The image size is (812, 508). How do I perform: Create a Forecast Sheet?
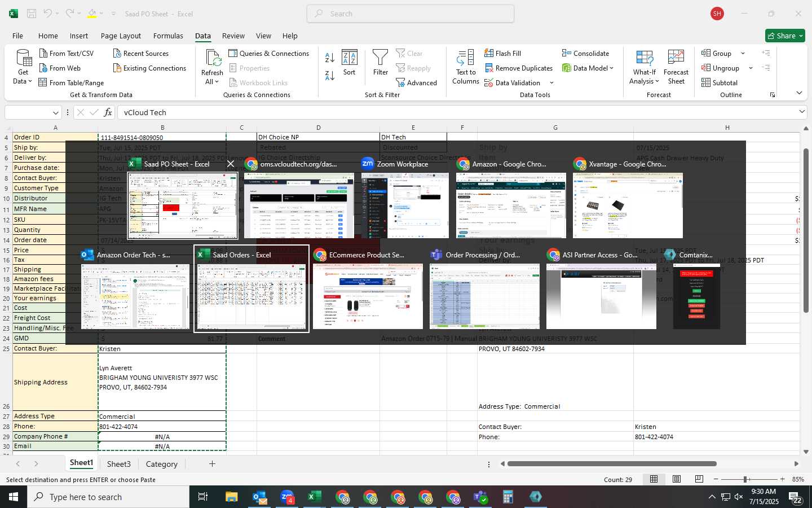[676, 67]
